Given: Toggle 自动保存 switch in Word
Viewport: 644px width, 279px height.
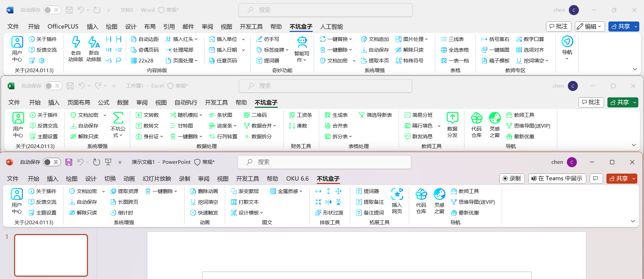Looking at the screenshot, I should [x=52, y=10].
